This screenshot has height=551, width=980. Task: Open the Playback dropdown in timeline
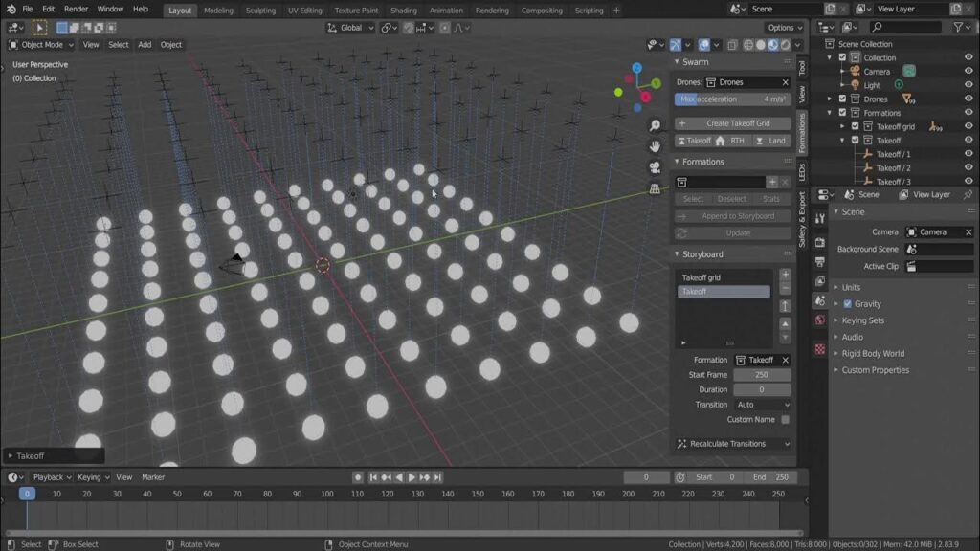[52, 477]
